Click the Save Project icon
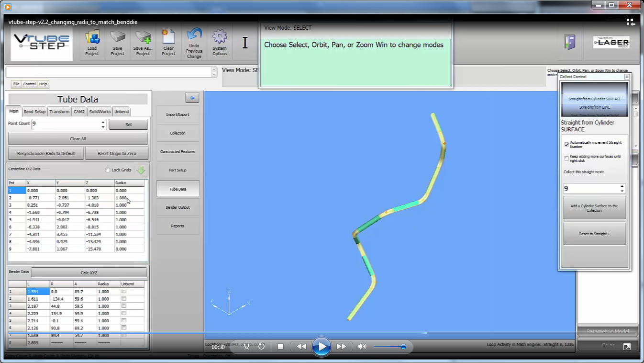 coord(117,38)
